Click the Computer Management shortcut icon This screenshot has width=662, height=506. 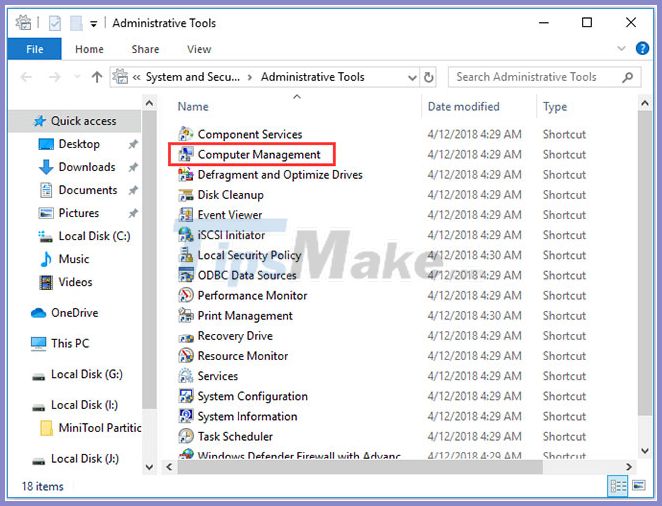pos(186,154)
